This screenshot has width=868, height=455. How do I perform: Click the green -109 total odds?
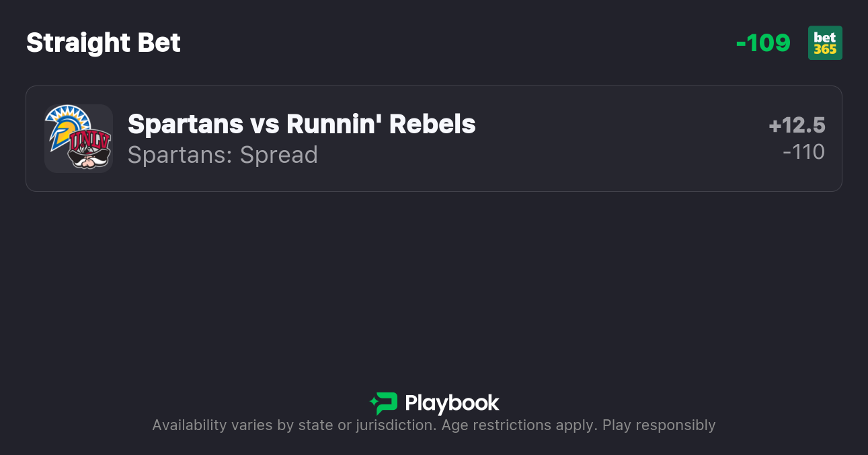click(x=763, y=43)
